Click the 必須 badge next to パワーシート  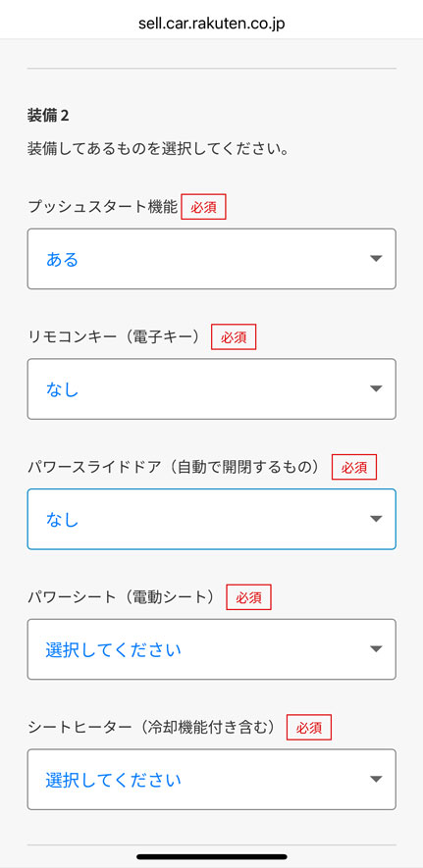click(248, 597)
